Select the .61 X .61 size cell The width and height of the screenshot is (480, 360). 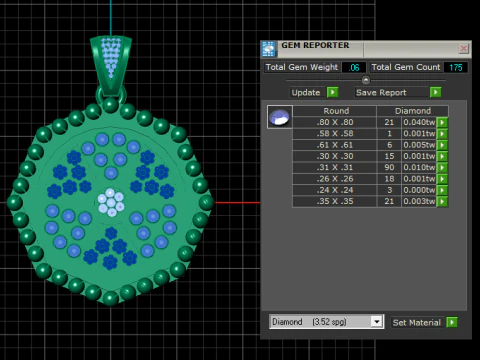click(335, 145)
